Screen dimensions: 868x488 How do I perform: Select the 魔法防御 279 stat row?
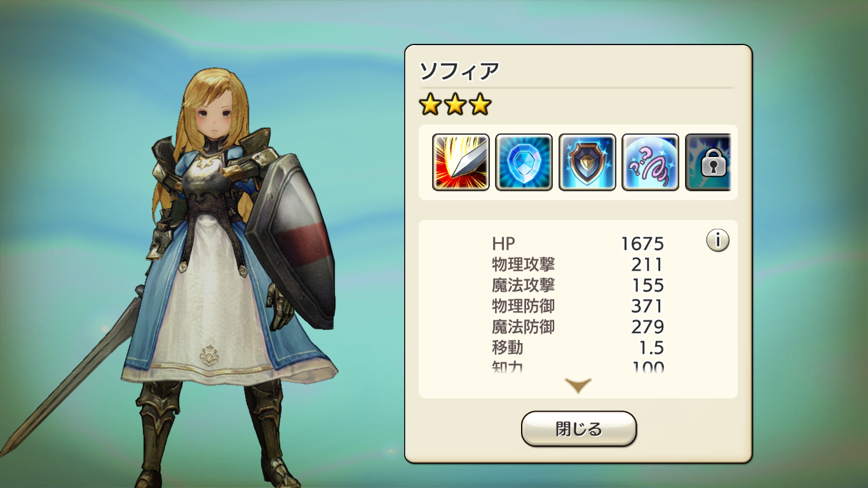[578, 327]
